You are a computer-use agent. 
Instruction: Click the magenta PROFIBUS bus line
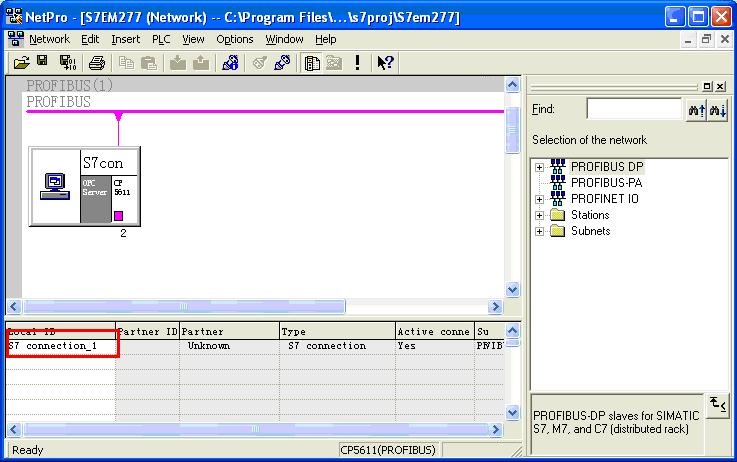pyautogui.click(x=265, y=111)
